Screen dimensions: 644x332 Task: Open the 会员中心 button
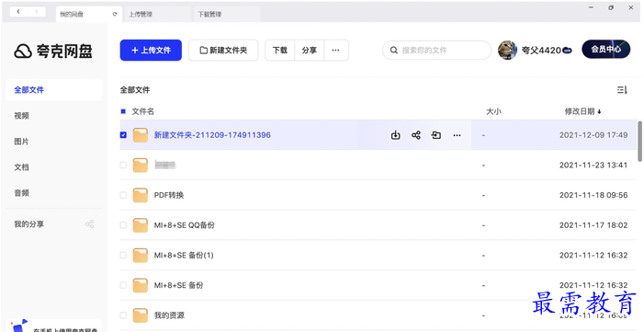(605, 50)
